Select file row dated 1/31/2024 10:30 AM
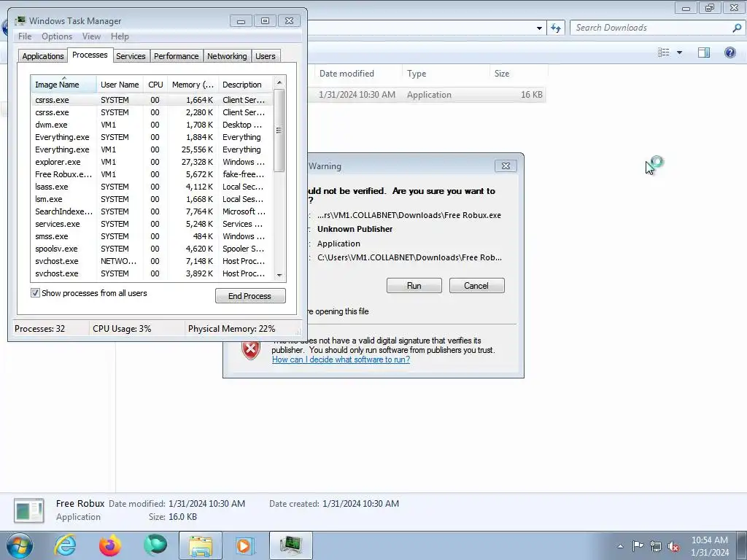 tap(427, 94)
